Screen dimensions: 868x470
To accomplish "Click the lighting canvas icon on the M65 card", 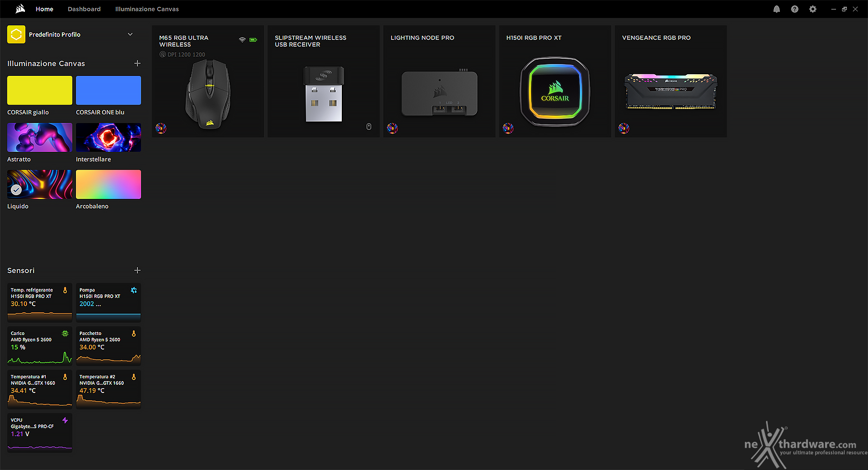I will (x=161, y=128).
